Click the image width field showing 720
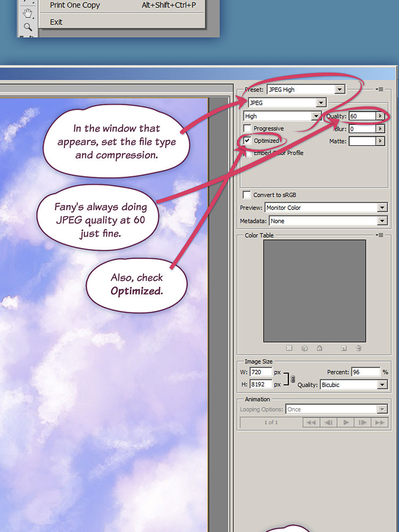 [x=261, y=372]
